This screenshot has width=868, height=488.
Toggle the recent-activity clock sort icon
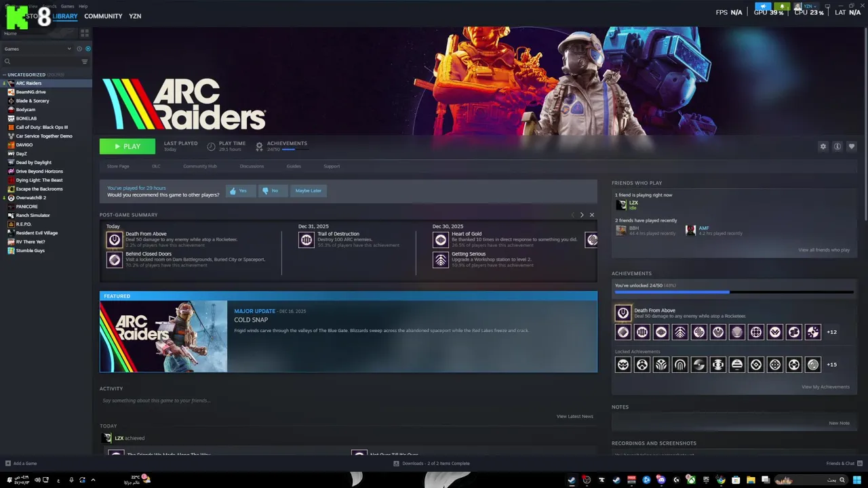(x=79, y=49)
